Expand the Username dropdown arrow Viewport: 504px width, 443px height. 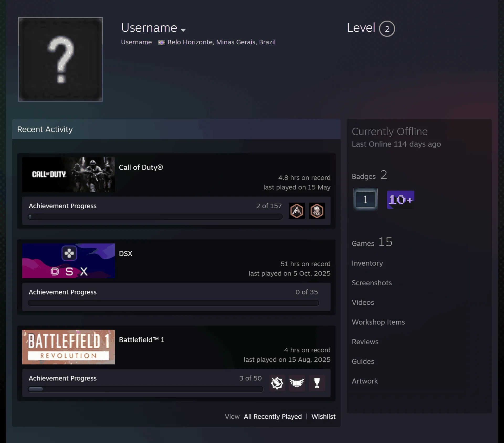[x=183, y=30]
